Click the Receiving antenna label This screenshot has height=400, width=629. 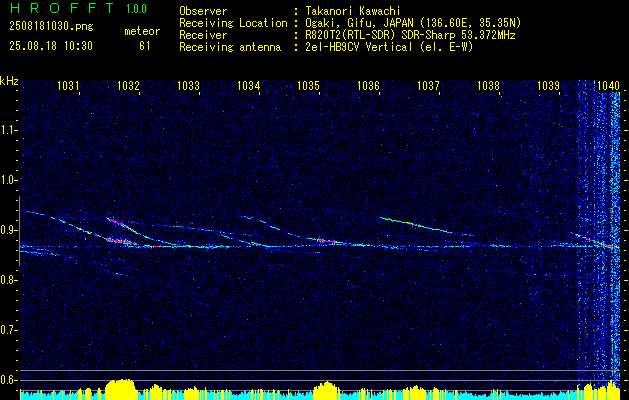tap(230, 47)
